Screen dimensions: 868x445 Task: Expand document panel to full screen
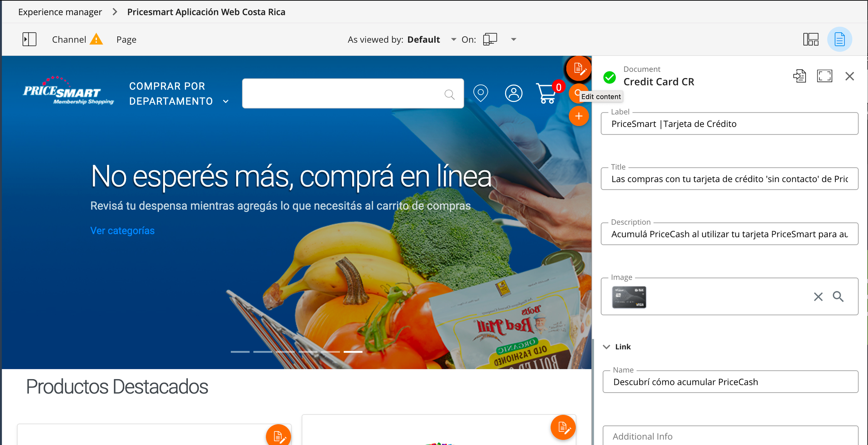[x=825, y=76]
